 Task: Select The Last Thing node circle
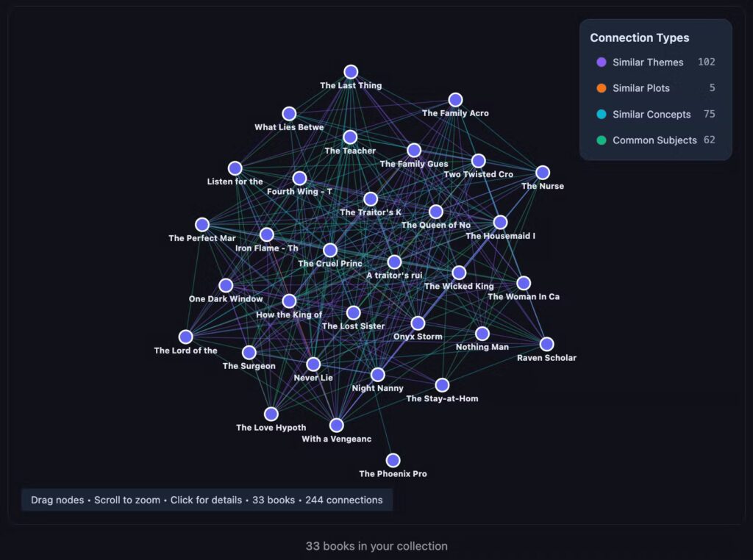pyautogui.click(x=351, y=72)
